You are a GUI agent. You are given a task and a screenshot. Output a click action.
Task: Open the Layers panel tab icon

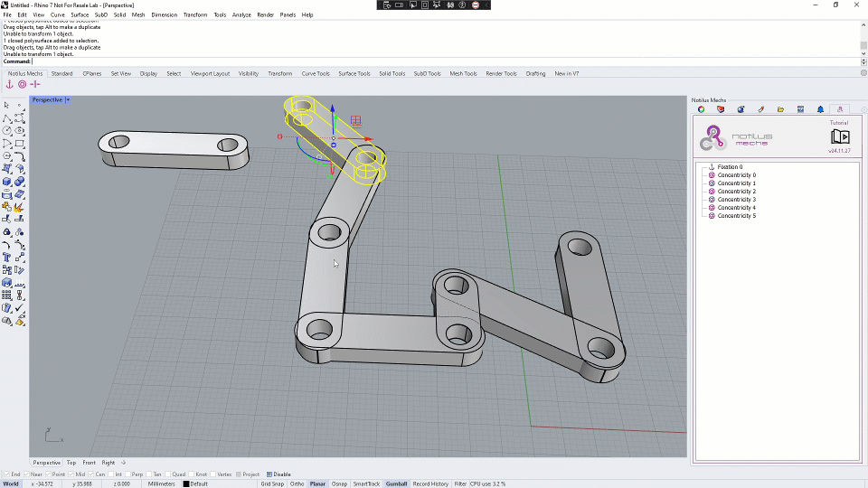tap(721, 109)
